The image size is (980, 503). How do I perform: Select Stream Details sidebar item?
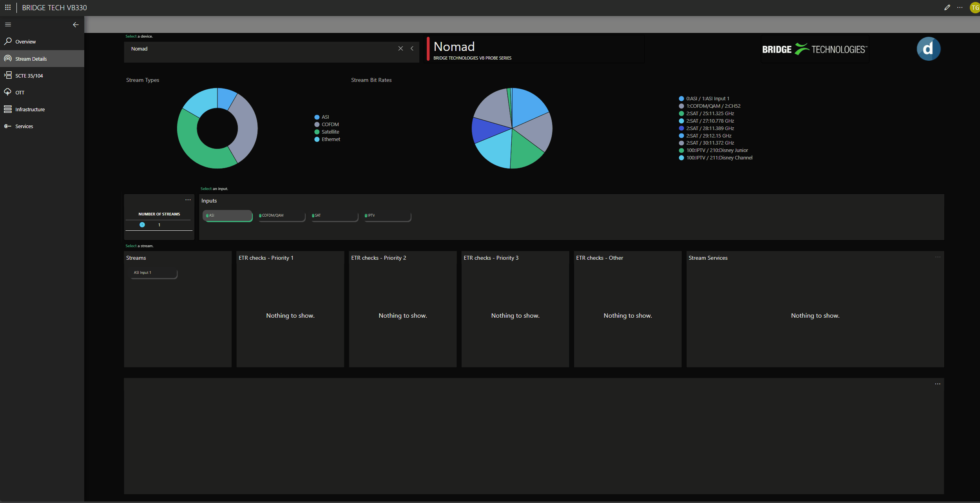[x=42, y=59]
